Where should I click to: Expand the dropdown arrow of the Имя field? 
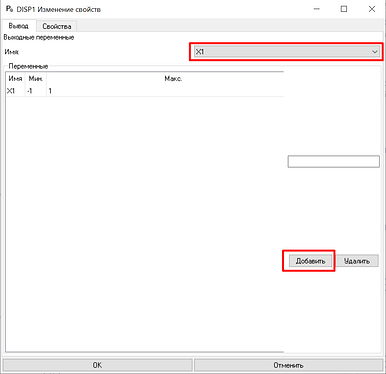[375, 52]
